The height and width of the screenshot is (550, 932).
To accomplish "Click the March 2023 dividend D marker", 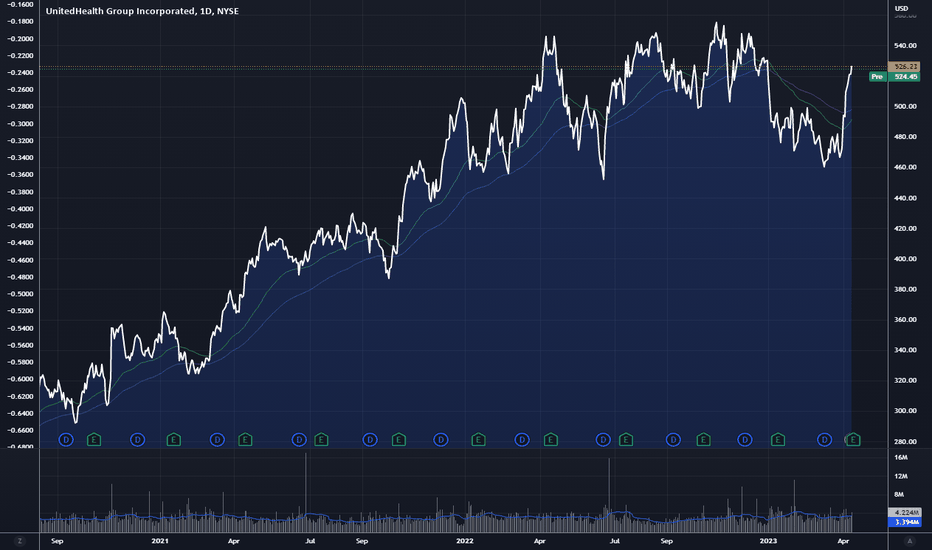I will pyautogui.click(x=824, y=440).
